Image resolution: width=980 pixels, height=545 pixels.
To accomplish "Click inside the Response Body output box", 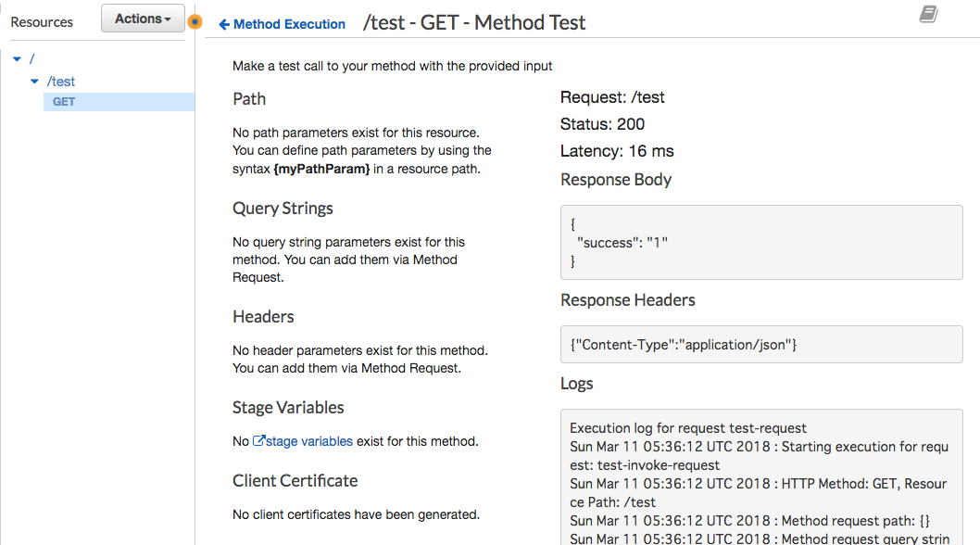I will tap(760, 243).
